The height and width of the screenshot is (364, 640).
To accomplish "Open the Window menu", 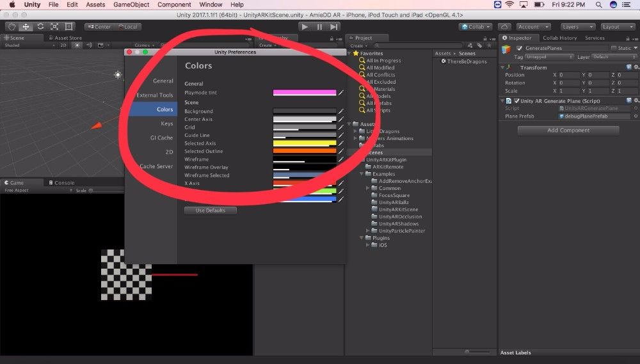I will point(211,4).
